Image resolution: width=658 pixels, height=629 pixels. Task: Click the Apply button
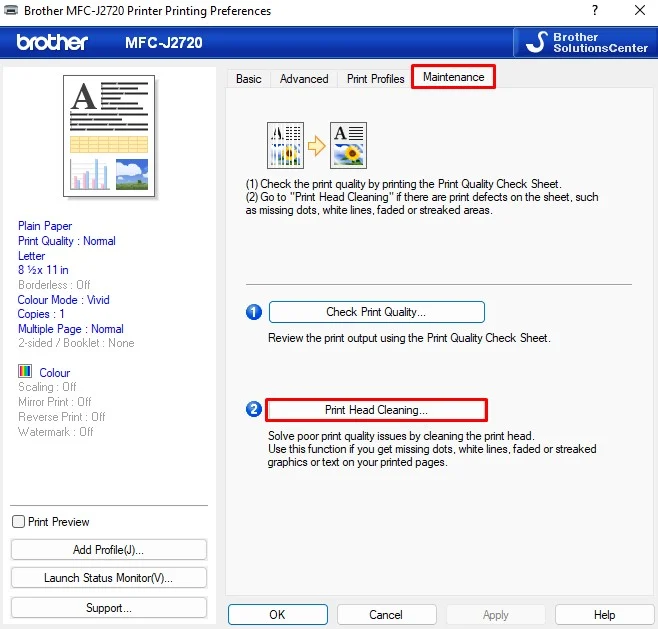click(496, 615)
